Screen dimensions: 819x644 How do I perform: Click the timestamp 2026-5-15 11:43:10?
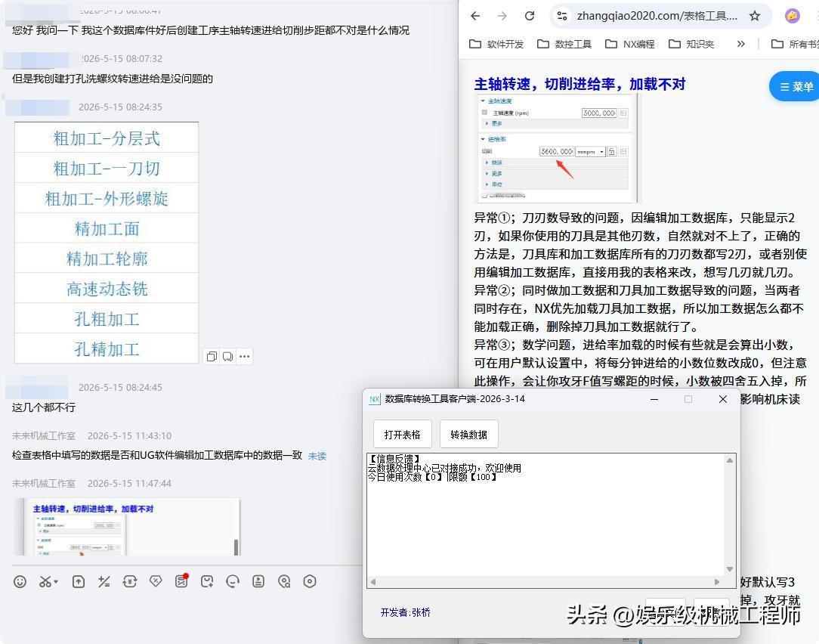point(129,436)
